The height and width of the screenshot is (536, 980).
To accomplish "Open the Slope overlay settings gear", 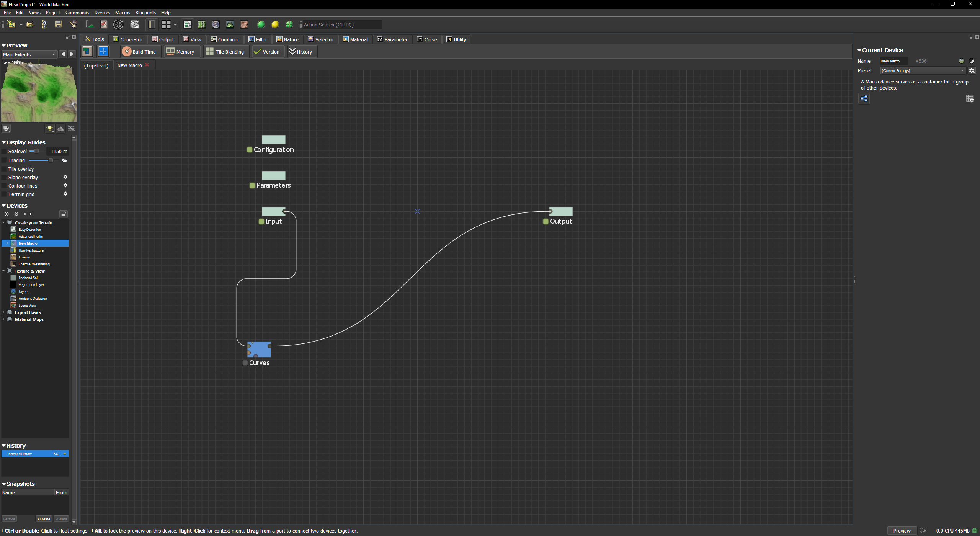I will click(65, 177).
